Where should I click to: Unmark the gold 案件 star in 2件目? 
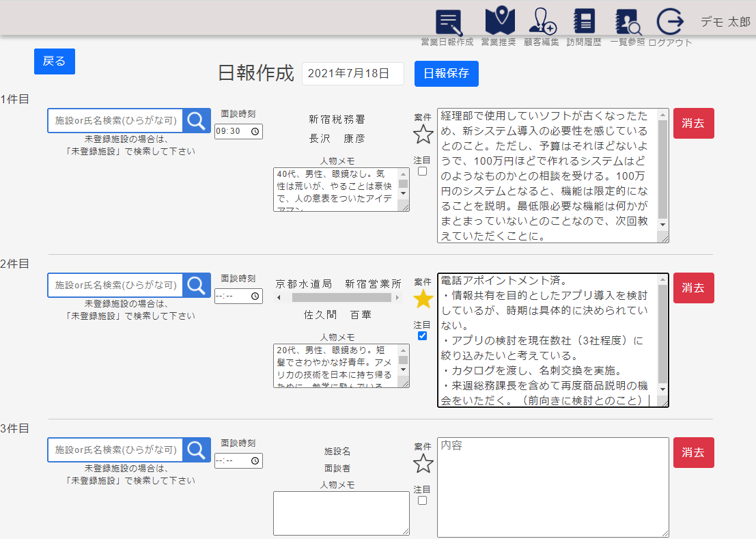[x=423, y=299]
